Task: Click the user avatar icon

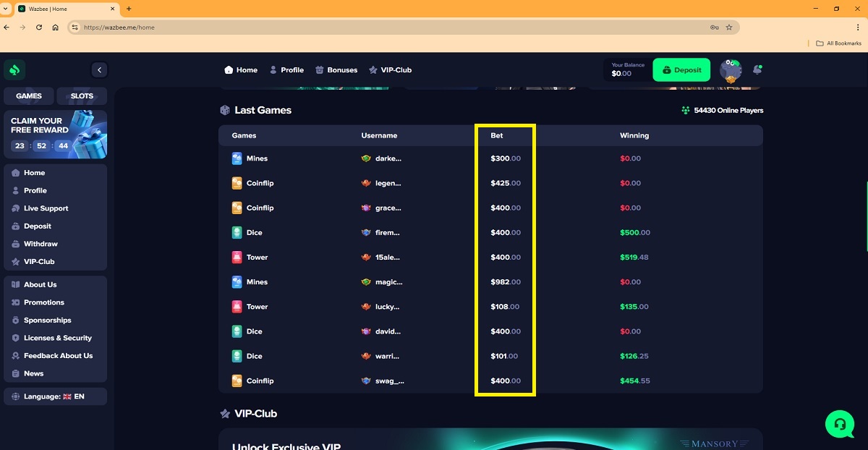Action: click(x=731, y=70)
